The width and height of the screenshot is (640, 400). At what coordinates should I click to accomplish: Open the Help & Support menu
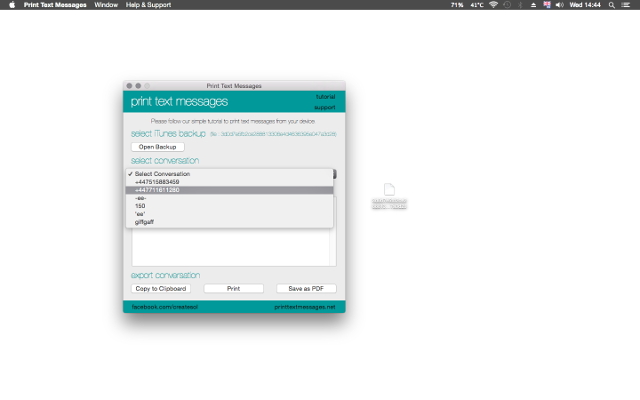(x=148, y=5)
